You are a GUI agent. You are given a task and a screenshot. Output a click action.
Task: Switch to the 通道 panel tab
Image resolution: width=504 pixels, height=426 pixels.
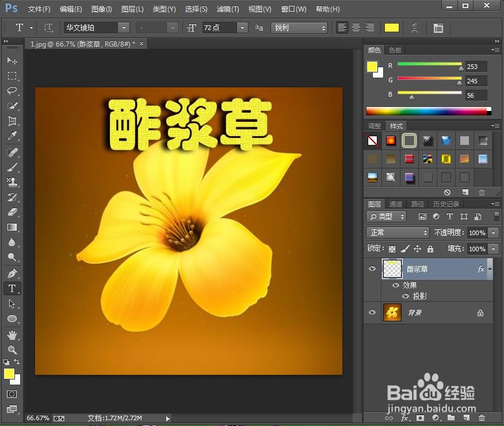pos(396,204)
